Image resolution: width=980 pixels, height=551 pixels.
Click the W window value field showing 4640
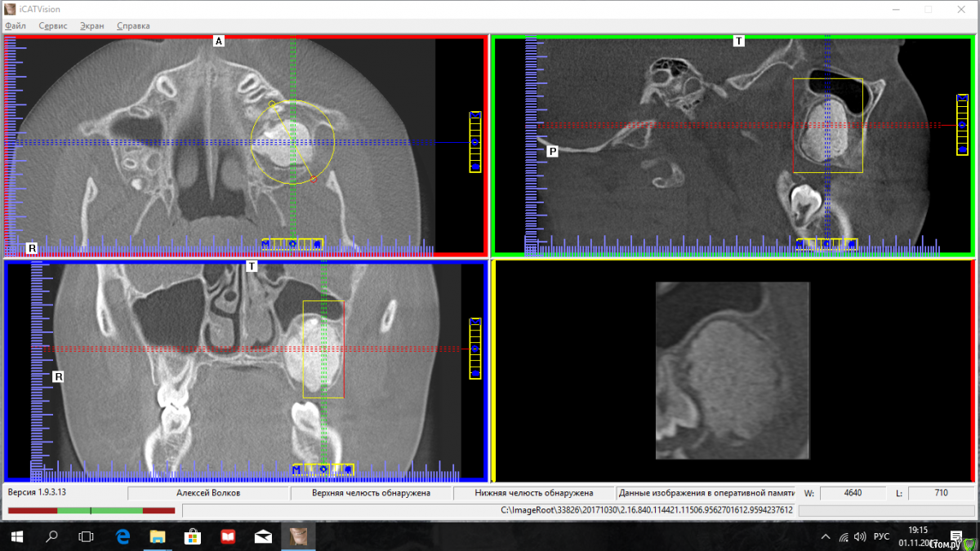(853, 493)
